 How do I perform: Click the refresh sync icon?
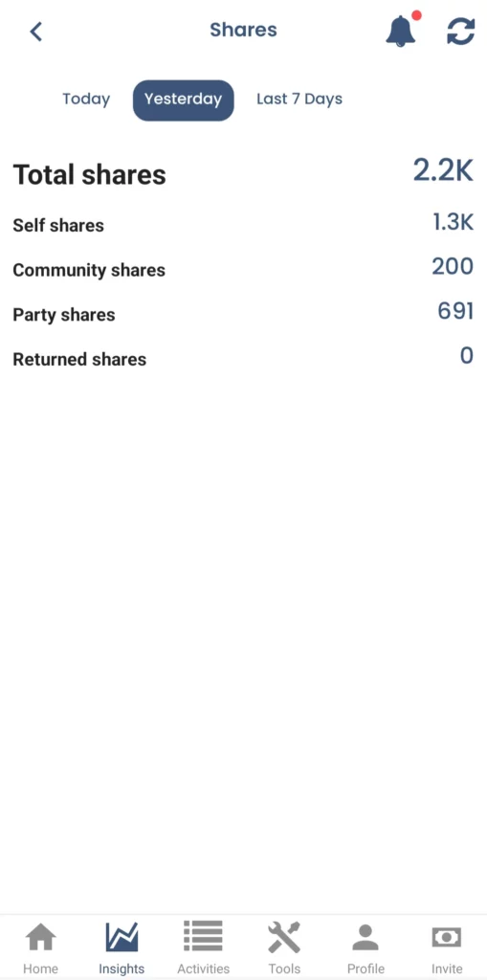tap(461, 32)
